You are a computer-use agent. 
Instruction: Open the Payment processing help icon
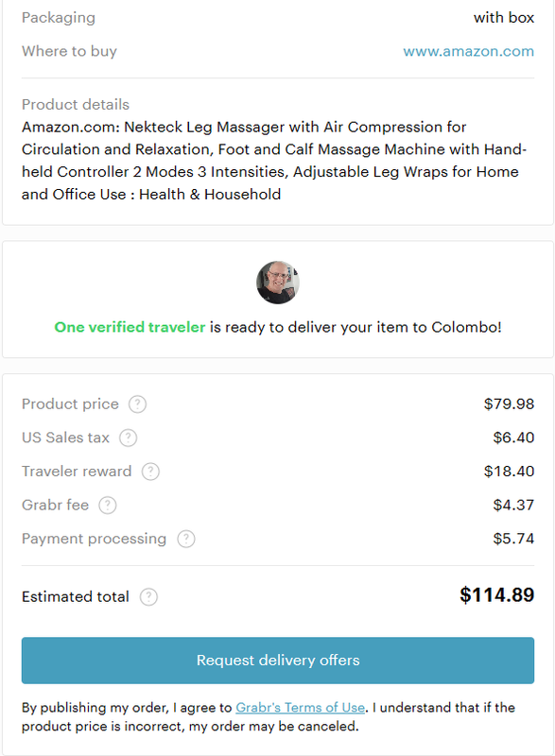tap(186, 539)
